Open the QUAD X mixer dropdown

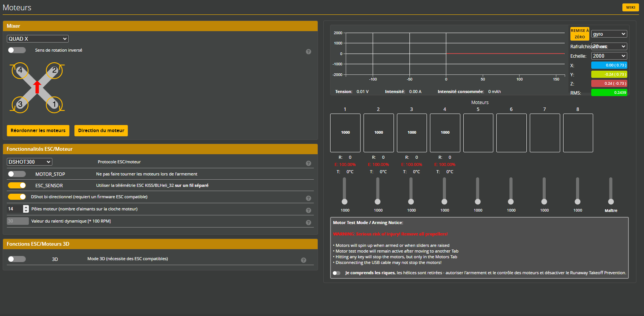37,39
